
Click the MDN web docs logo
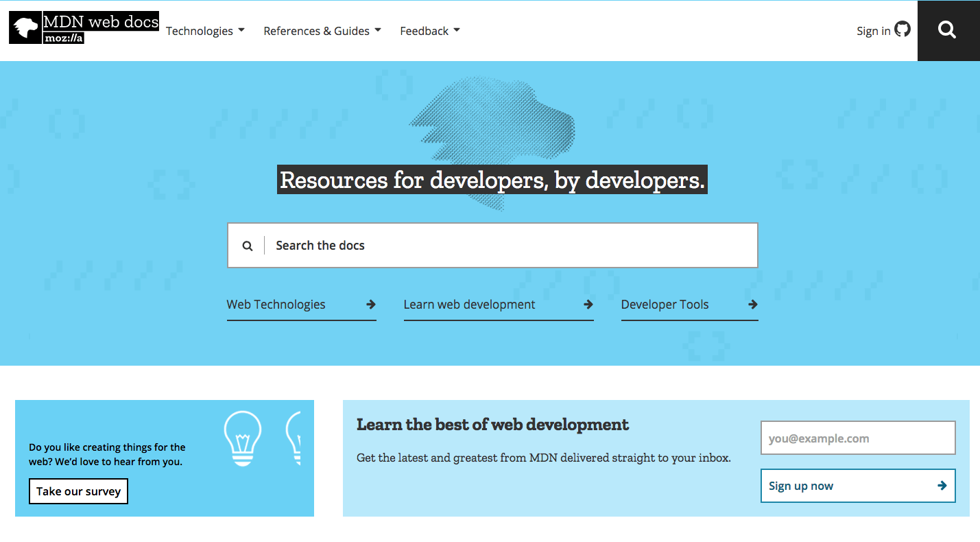coord(84,28)
